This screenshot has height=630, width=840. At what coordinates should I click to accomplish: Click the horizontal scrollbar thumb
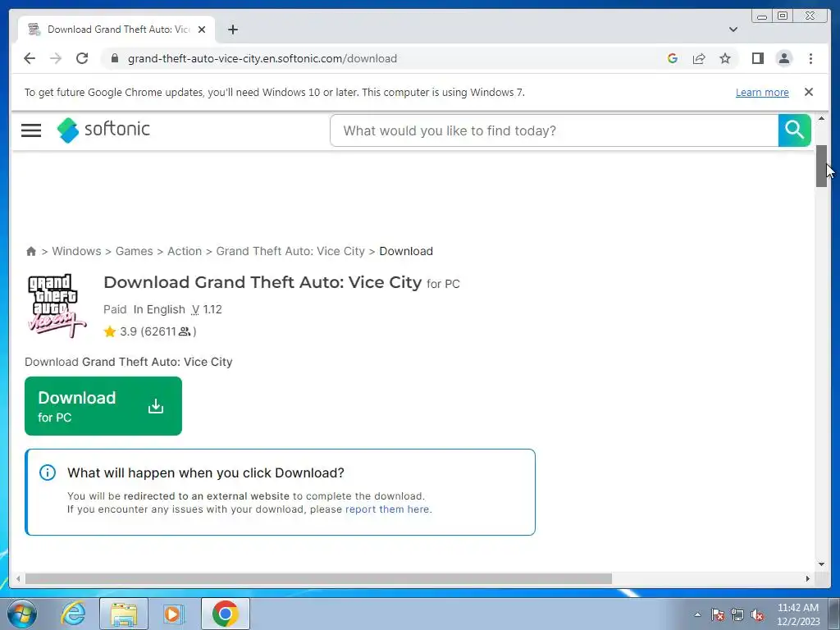tap(318, 578)
